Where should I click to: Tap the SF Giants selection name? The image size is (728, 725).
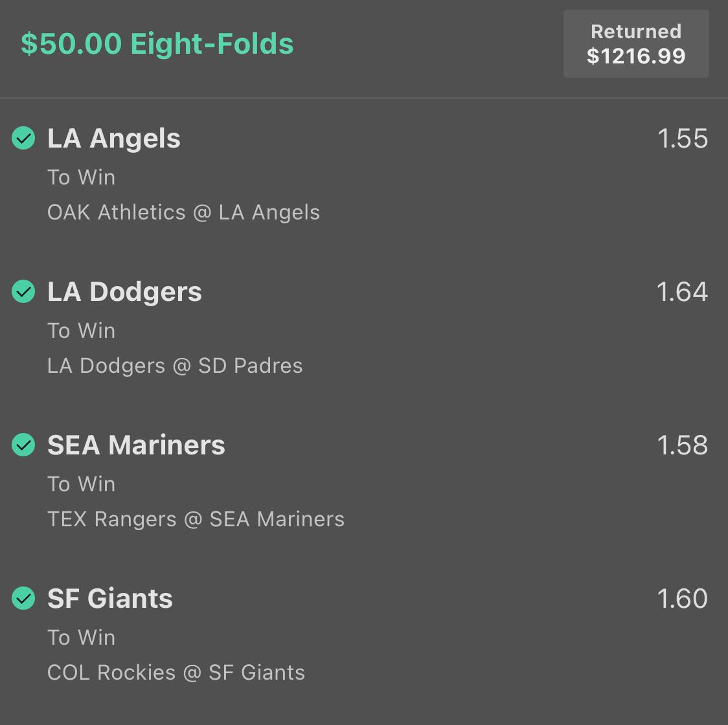pos(110,598)
